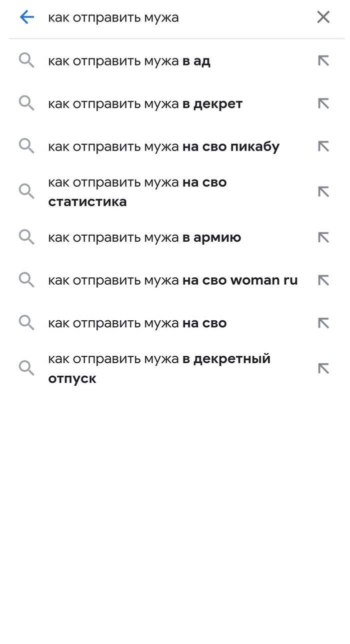This screenshot has height=644, width=350.
Task: Select suggestion "на сво woman ru"
Action: [172, 280]
